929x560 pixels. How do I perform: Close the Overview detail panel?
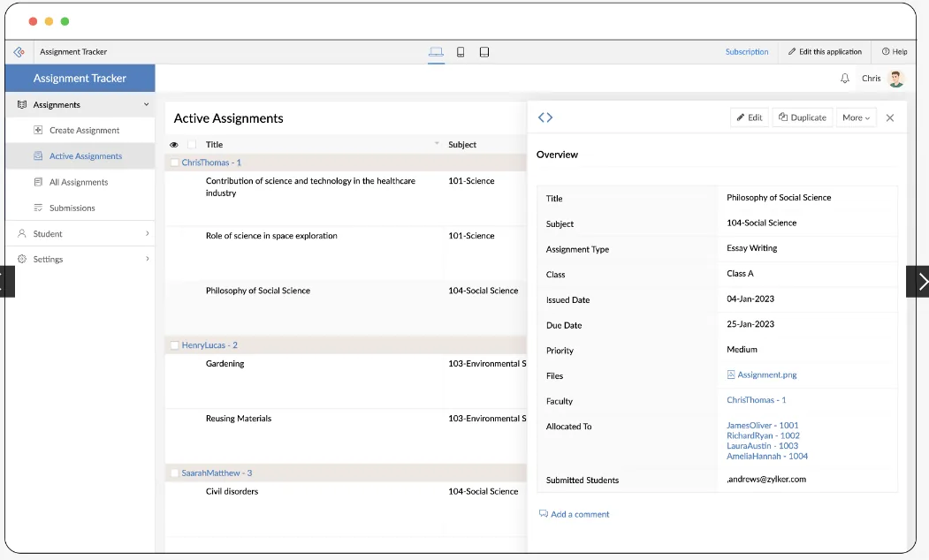[x=890, y=117]
